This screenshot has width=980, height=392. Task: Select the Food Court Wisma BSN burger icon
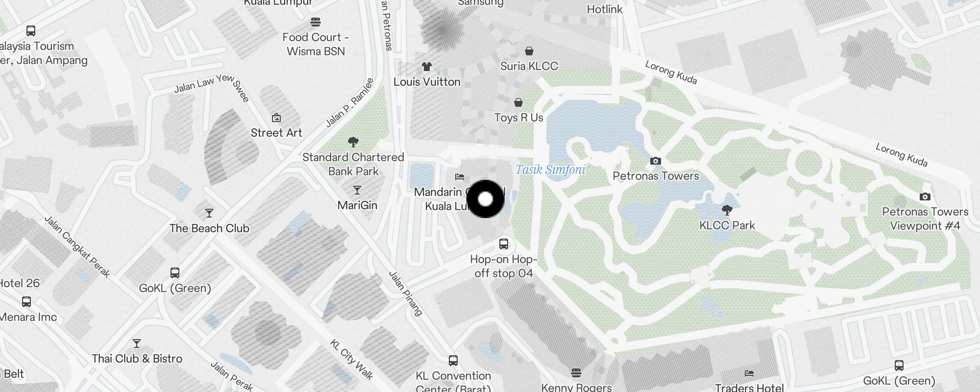pyautogui.click(x=316, y=22)
